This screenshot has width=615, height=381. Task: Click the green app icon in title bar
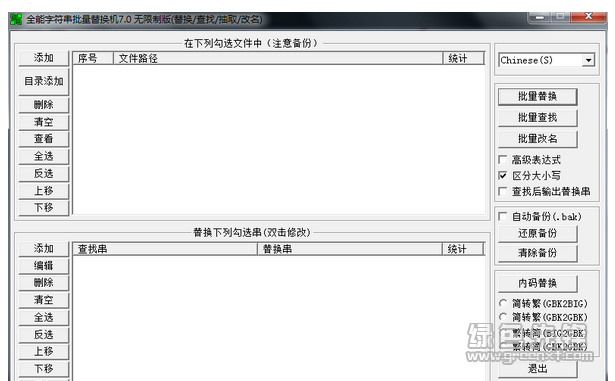pos(16,19)
